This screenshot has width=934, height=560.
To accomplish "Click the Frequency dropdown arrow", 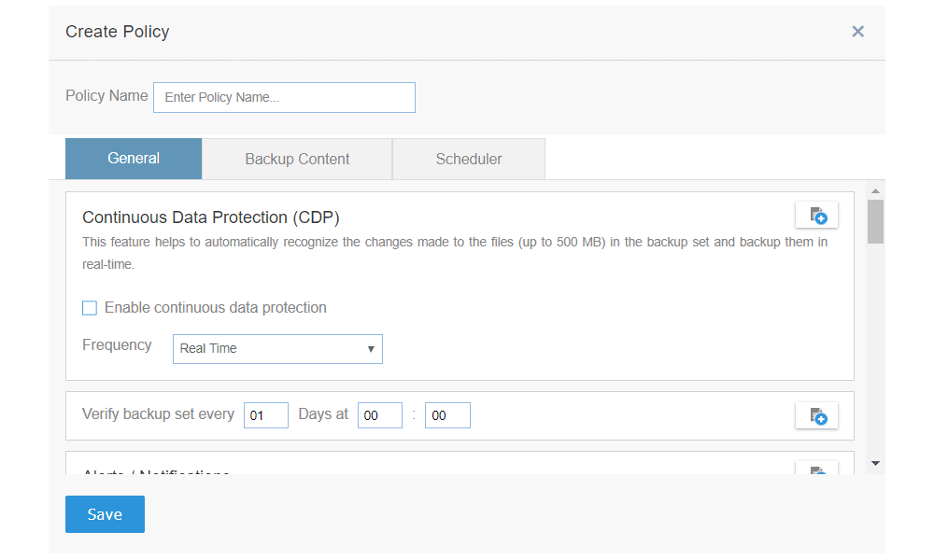I will pos(371,349).
